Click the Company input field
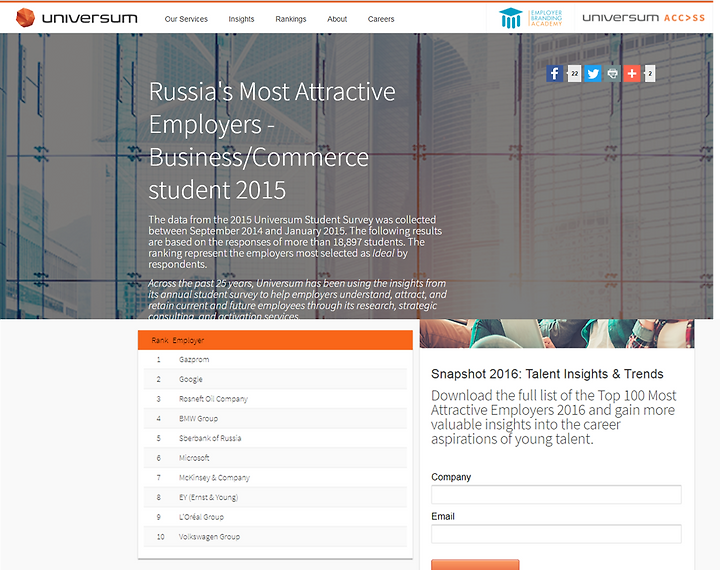This screenshot has height=570, width=720. [556, 495]
